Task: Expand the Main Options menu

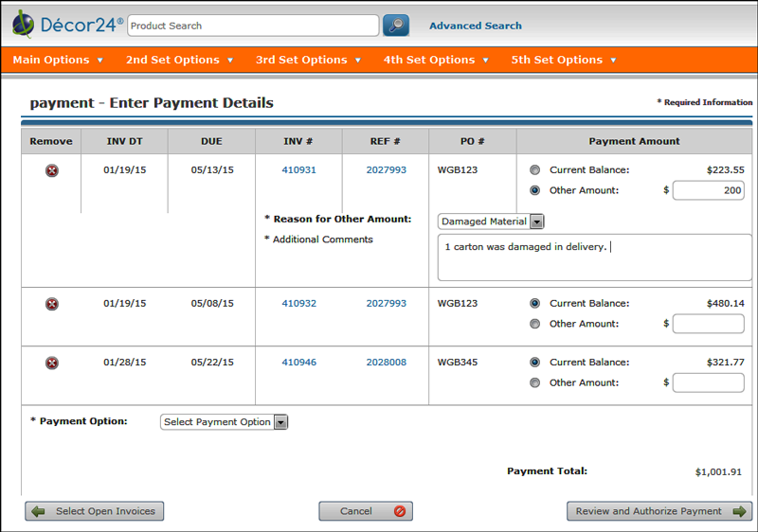Action: (x=58, y=60)
